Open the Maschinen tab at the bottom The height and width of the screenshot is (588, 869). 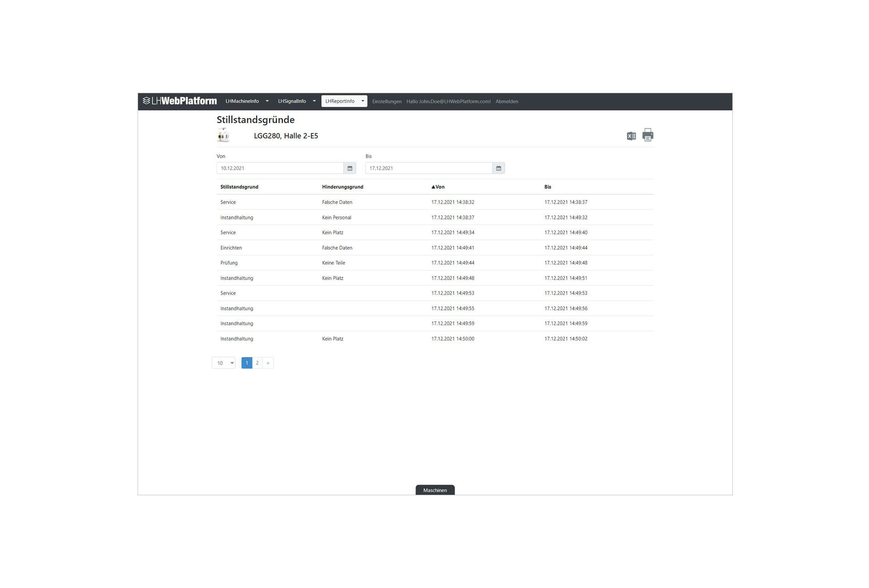tap(434, 490)
